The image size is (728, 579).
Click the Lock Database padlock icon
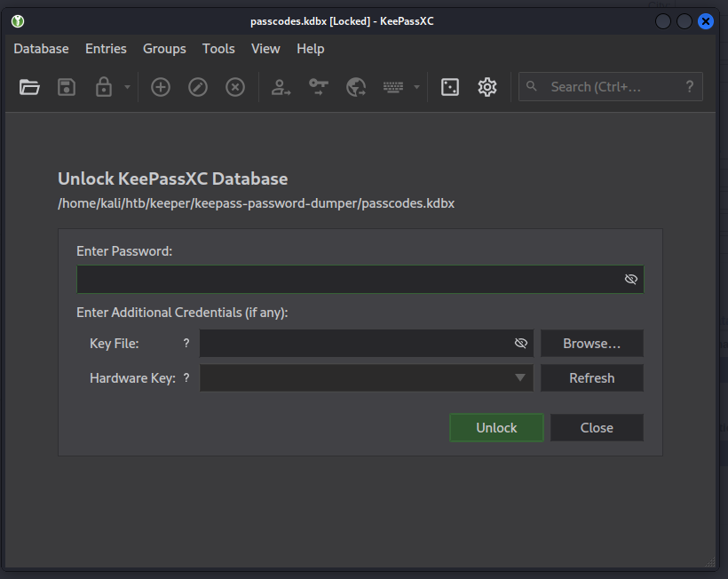click(x=104, y=87)
